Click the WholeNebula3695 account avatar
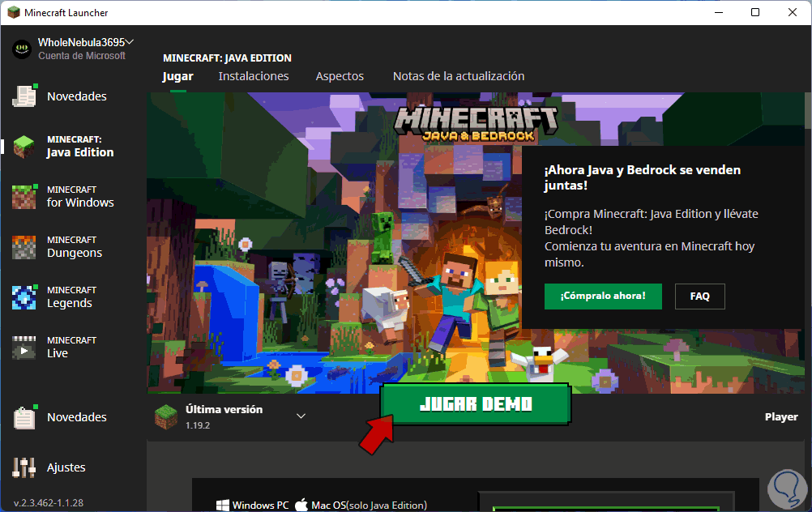812x512 pixels. pos(22,49)
